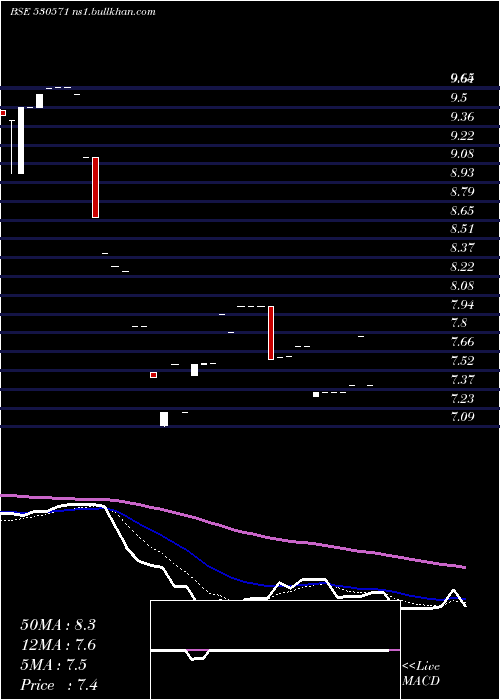This screenshot has height=700, width=500.
Task: Click the tall white candlestick at chart's left
Action: [x=21, y=141]
